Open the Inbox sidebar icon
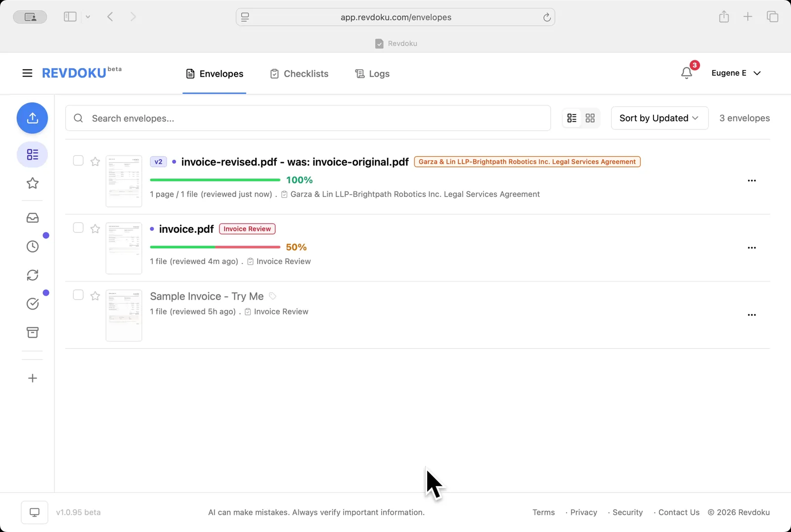Viewport: 791px width, 532px height. [32, 218]
